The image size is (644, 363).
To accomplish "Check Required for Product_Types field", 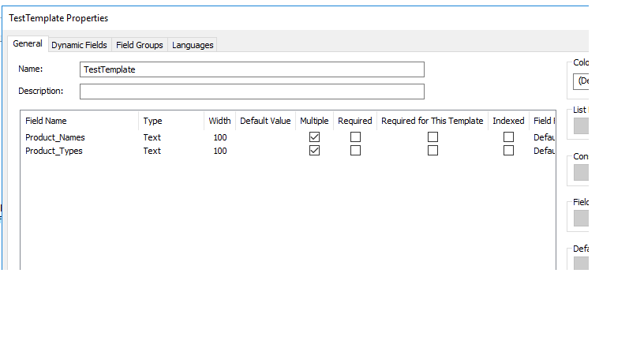I will pyautogui.click(x=355, y=151).
